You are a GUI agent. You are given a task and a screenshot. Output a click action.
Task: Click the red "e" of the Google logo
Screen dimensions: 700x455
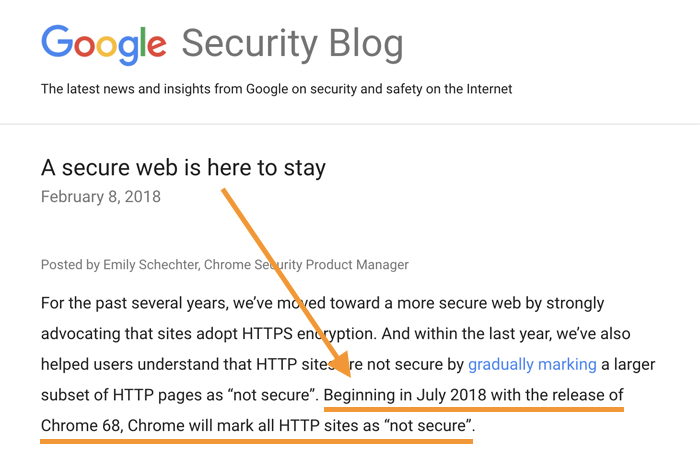tap(157, 46)
